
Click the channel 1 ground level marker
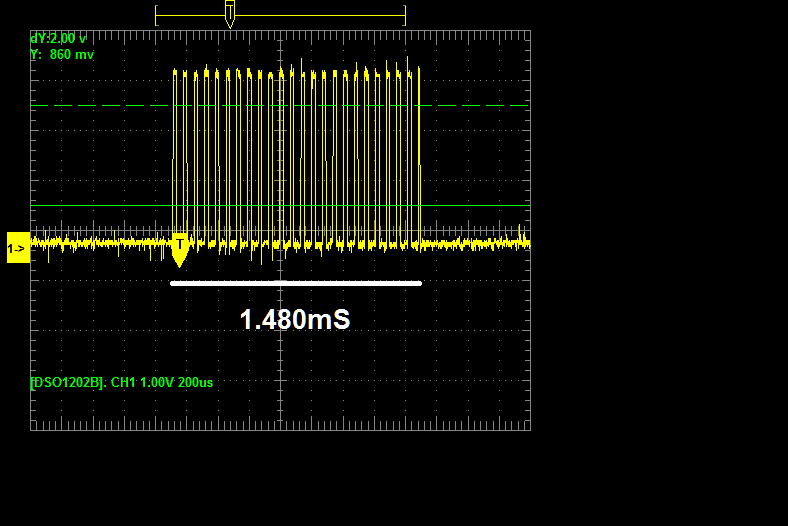[x=19, y=248]
